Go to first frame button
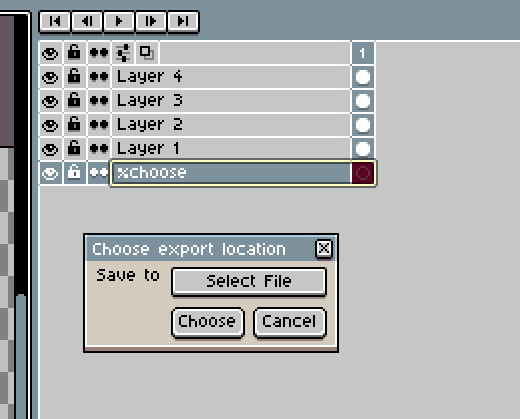520x419 pixels. click(55, 22)
